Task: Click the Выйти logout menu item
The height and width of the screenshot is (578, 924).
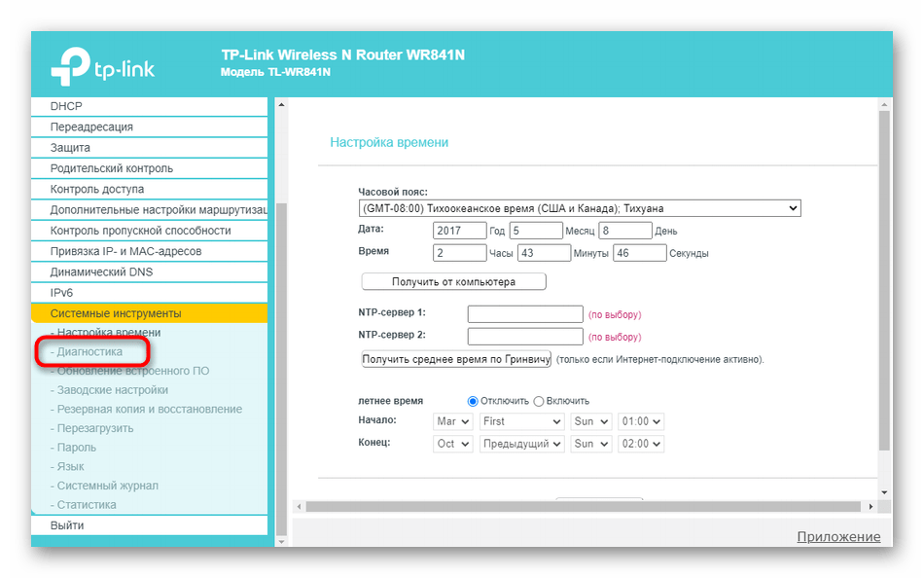Action: click(x=67, y=525)
